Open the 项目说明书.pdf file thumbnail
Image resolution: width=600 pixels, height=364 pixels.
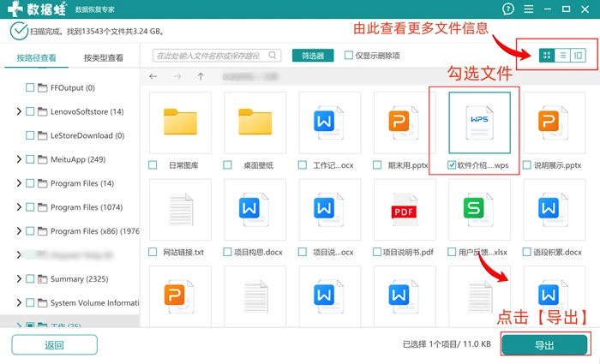(x=405, y=210)
